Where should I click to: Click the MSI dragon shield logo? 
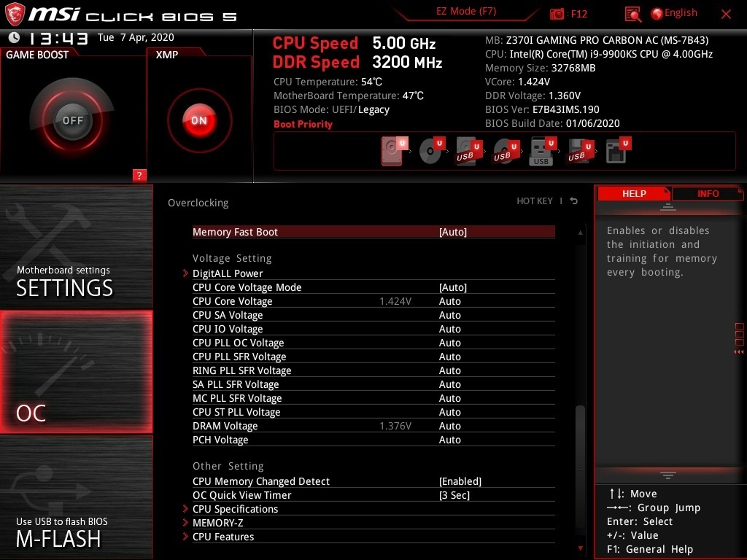[15, 15]
